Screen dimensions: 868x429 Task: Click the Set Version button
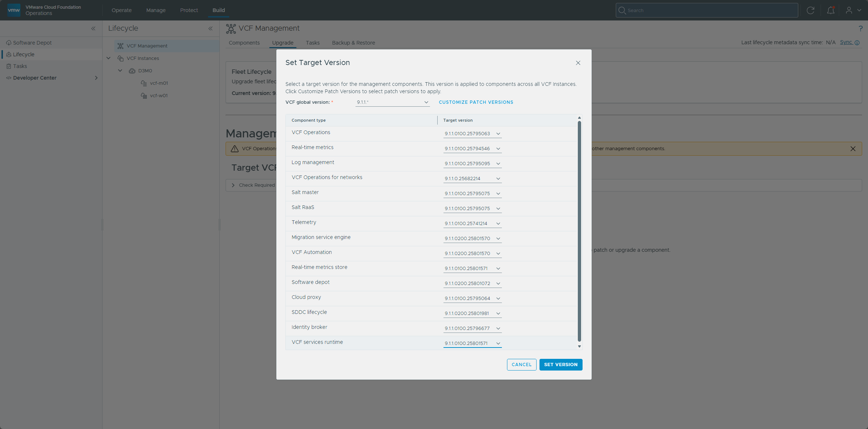click(561, 365)
